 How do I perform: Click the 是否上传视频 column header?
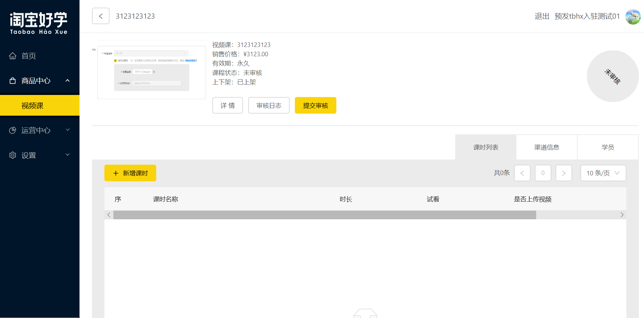pyautogui.click(x=532, y=199)
